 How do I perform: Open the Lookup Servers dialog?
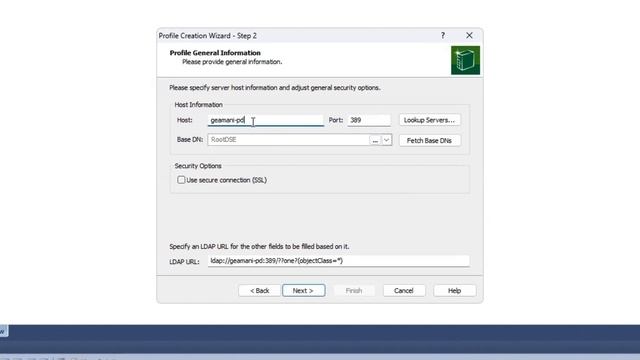point(429,120)
